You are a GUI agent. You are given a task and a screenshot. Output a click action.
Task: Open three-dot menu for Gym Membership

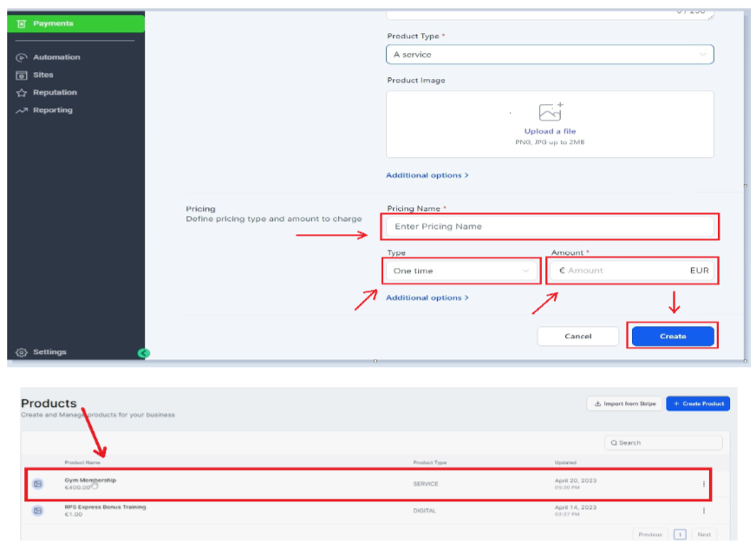(x=703, y=484)
